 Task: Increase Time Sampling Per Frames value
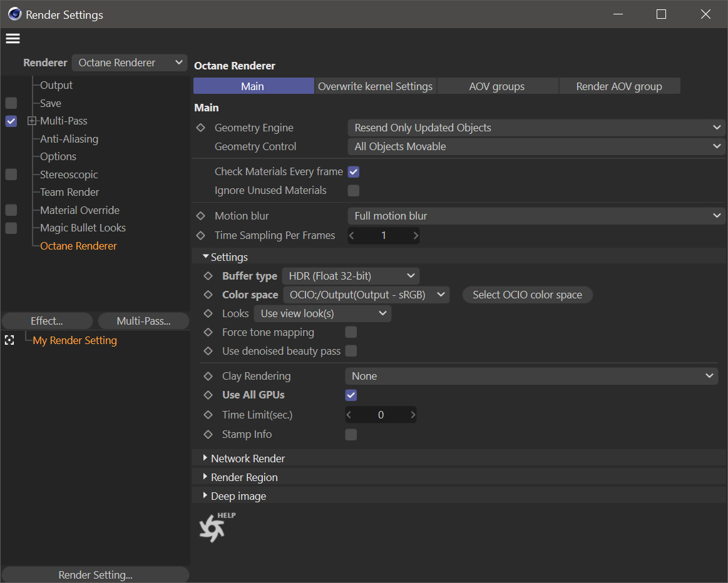[x=416, y=236]
